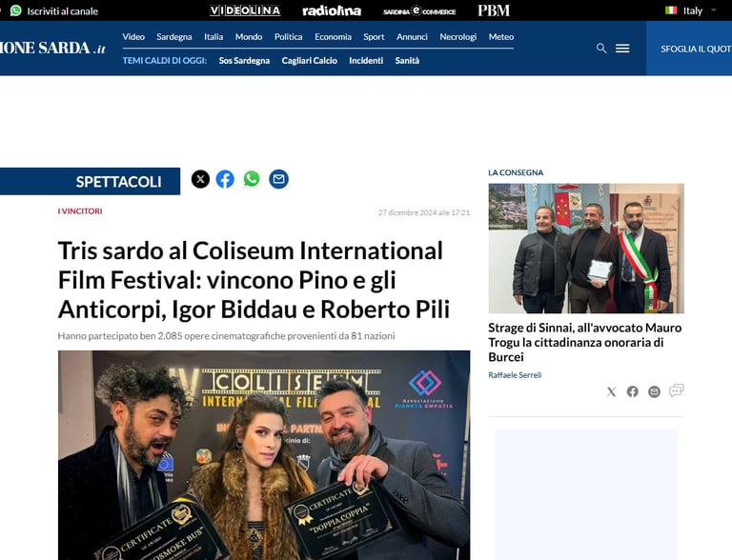Open the Burcei ceremony sidebar photo
732x560 pixels.
point(586,249)
